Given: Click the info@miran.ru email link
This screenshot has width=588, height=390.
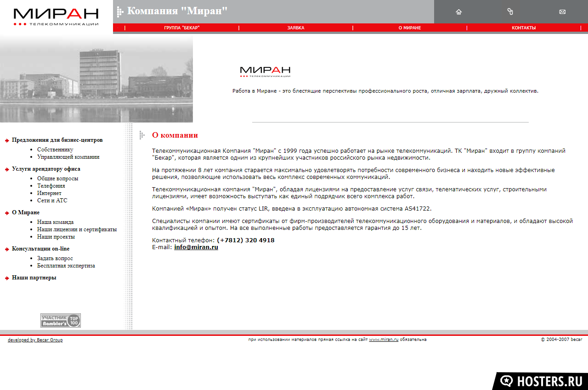Looking at the screenshot, I should point(196,247).
